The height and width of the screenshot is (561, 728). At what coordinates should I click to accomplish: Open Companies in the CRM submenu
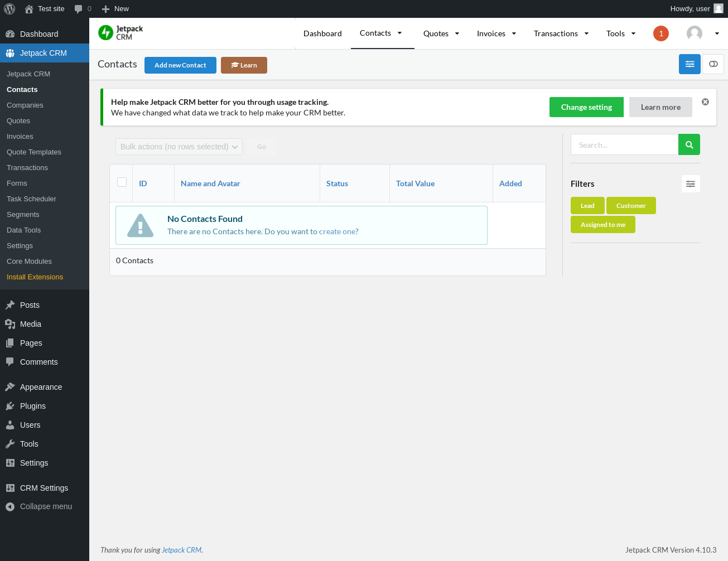point(25,105)
